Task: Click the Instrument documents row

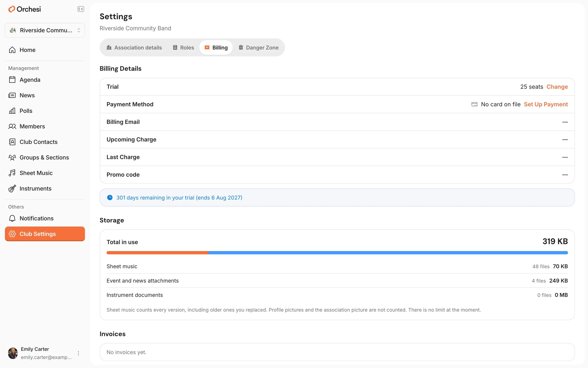Action: 337,295
